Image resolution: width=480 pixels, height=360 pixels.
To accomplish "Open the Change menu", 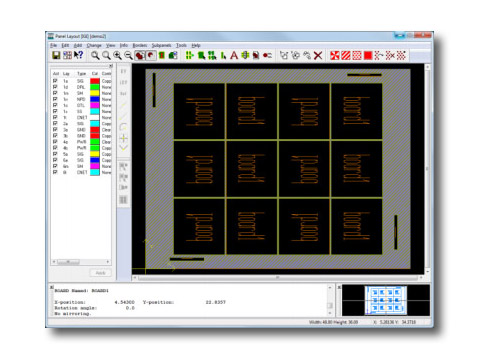I will (x=94, y=45).
